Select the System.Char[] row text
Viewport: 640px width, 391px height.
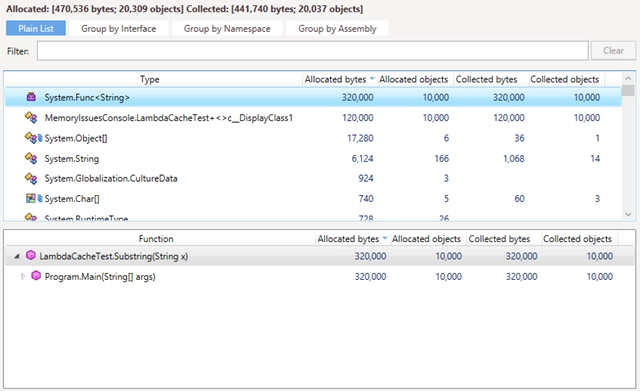coord(72,199)
